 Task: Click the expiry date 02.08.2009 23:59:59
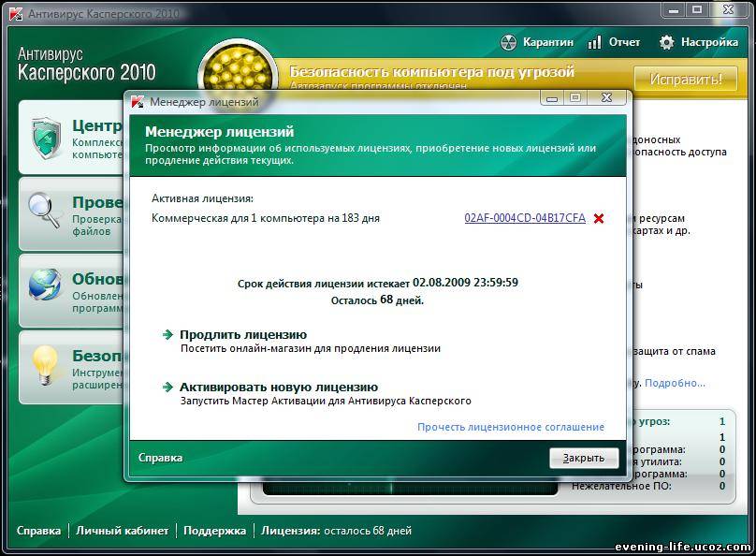pyautogui.click(x=465, y=283)
